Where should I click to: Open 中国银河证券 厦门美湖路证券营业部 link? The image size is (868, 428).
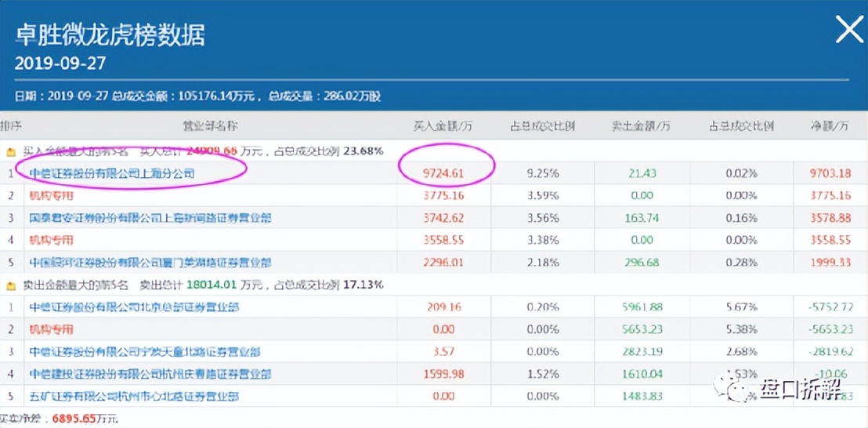tap(150, 263)
